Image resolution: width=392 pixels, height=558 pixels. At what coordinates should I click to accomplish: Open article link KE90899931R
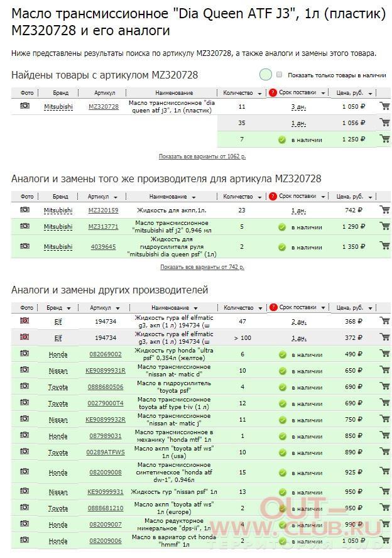(x=106, y=371)
